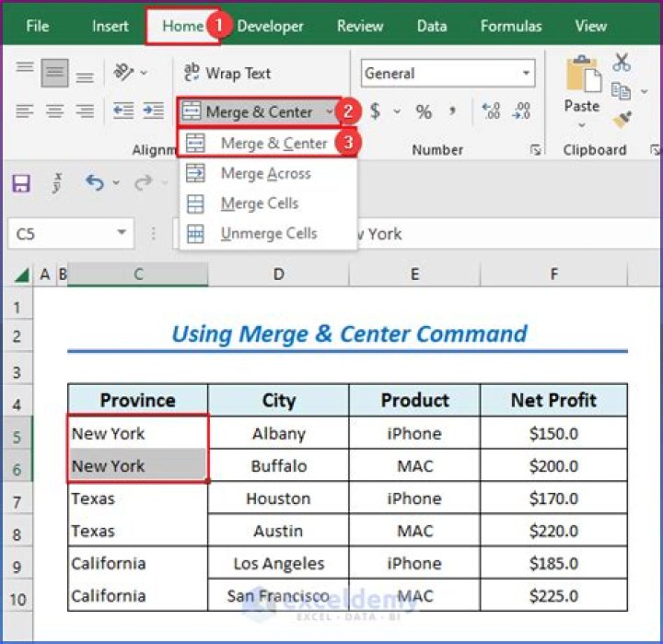This screenshot has width=663, height=644.
Task: Expand the Name Box dropdown arrow
Action: point(122,232)
